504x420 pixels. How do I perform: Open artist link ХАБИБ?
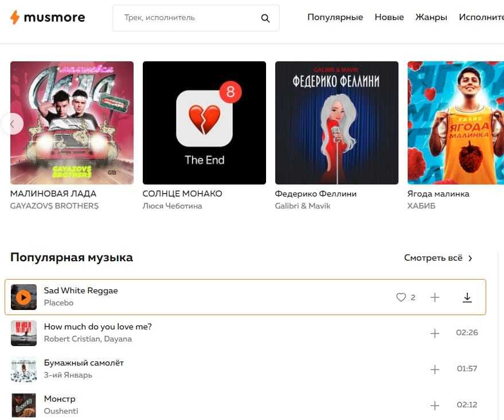(x=421, y=206)
